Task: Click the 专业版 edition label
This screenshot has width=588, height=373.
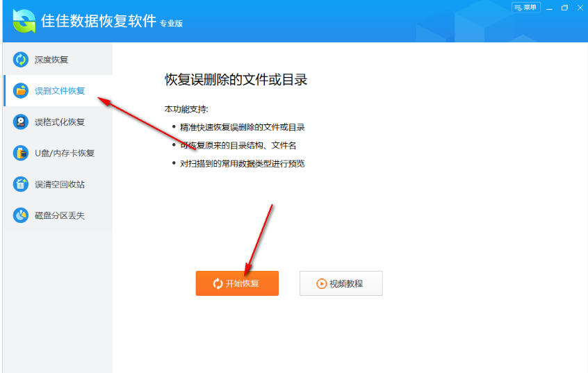Action: tap(171, 23)
